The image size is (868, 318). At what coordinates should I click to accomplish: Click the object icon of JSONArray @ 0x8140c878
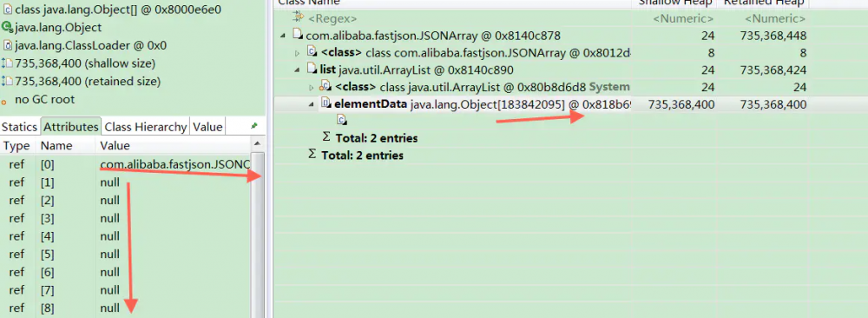(298, 36)
